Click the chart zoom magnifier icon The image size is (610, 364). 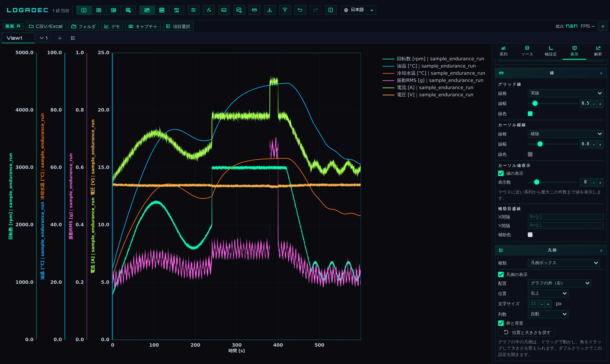coord(128,10)
